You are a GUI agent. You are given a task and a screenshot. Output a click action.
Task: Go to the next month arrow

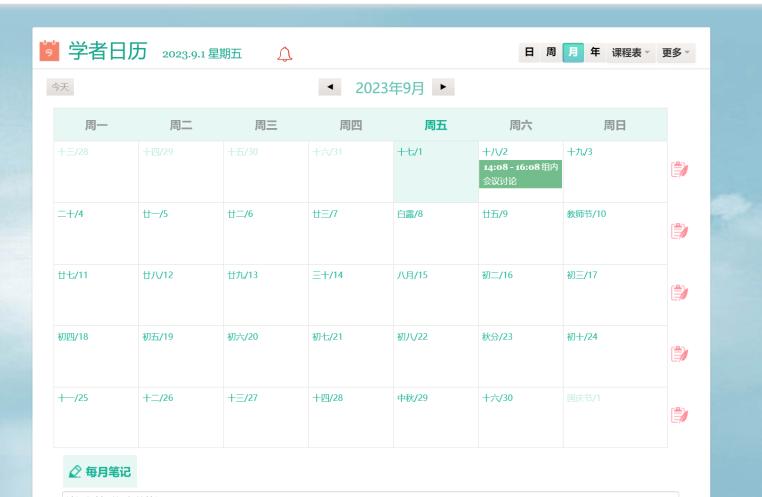[x=445, y=88]
